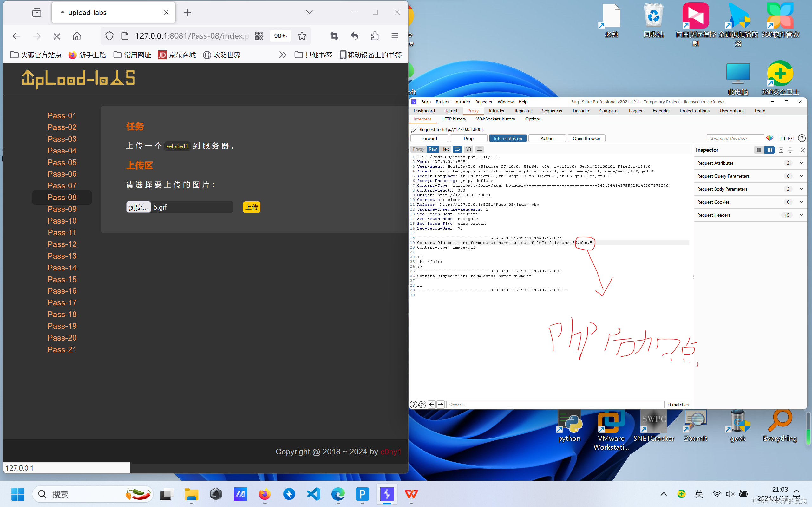Open Burp intercept help question-mark icon
812x507 pixels.
tap(802, 138)
